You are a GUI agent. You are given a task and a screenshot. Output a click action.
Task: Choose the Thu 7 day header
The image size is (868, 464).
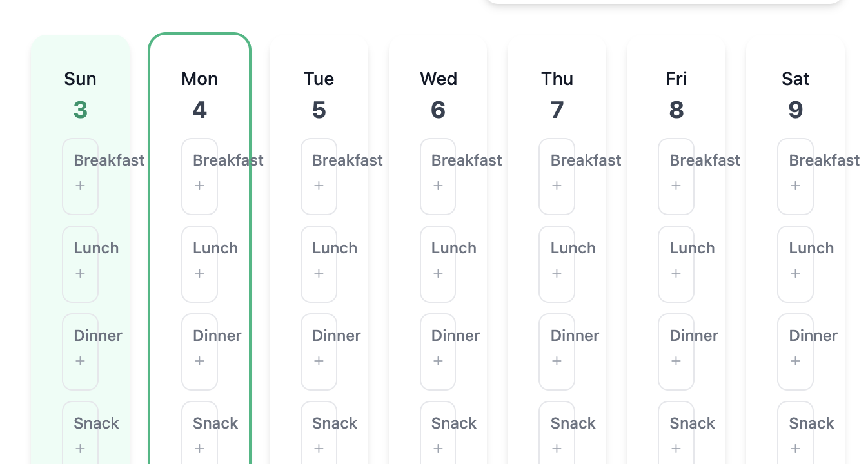(557, 95)
